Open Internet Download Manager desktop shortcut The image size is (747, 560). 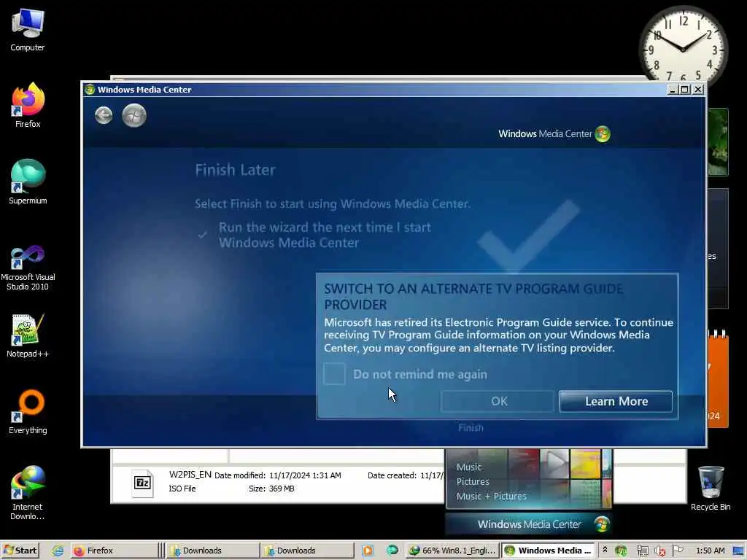(28, 493)
